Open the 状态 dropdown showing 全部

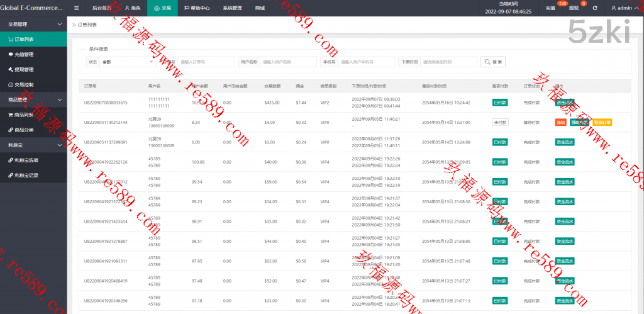[128, 62]
